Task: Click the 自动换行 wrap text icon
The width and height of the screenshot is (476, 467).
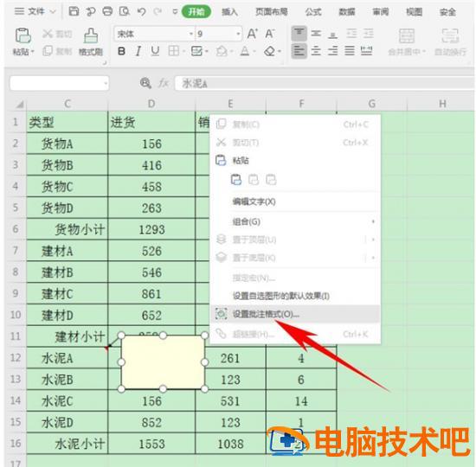Action: pos(450,36)
